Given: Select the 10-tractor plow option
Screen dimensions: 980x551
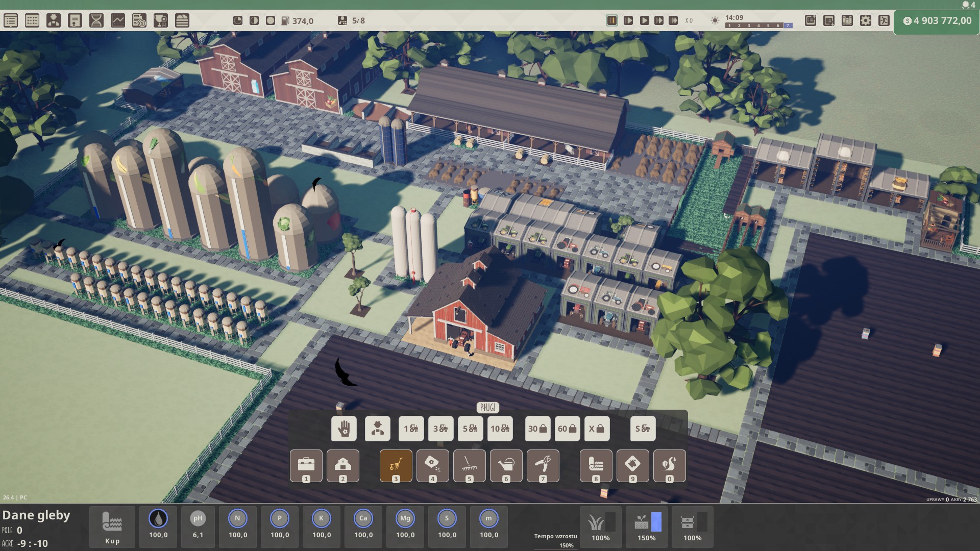Looking at the screenshot, I should click(500, 429).
